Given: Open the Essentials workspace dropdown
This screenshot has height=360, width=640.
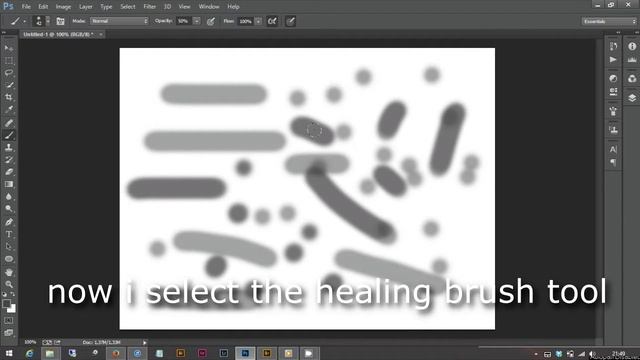Looking at the screenshot, I should (x=609, y=21).
